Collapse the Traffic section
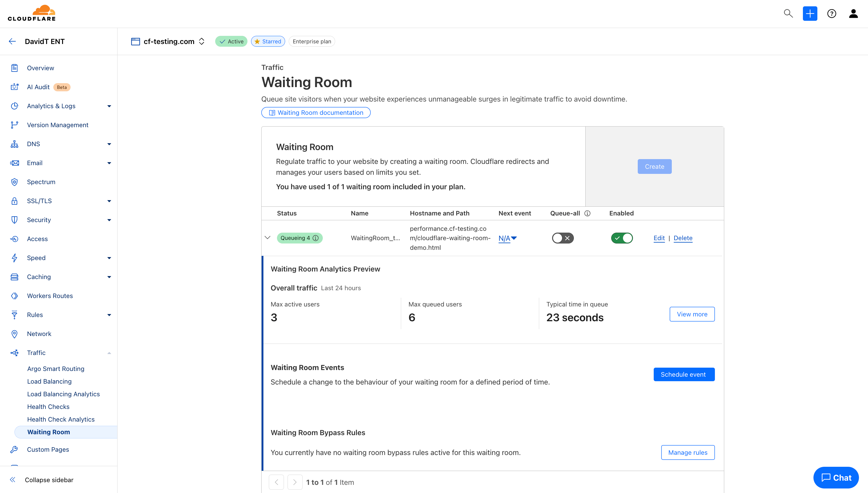The height and width of the screenshot is (493, 868). [109, 353]
